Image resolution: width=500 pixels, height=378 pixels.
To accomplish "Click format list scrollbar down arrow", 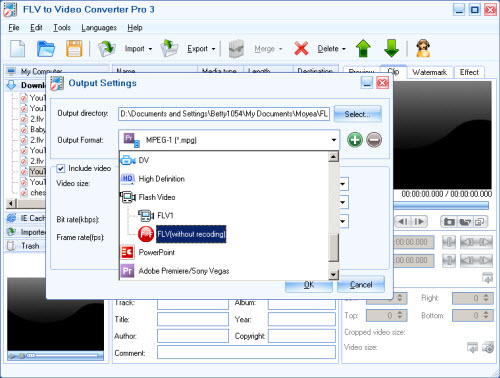I will click(333, 274).
